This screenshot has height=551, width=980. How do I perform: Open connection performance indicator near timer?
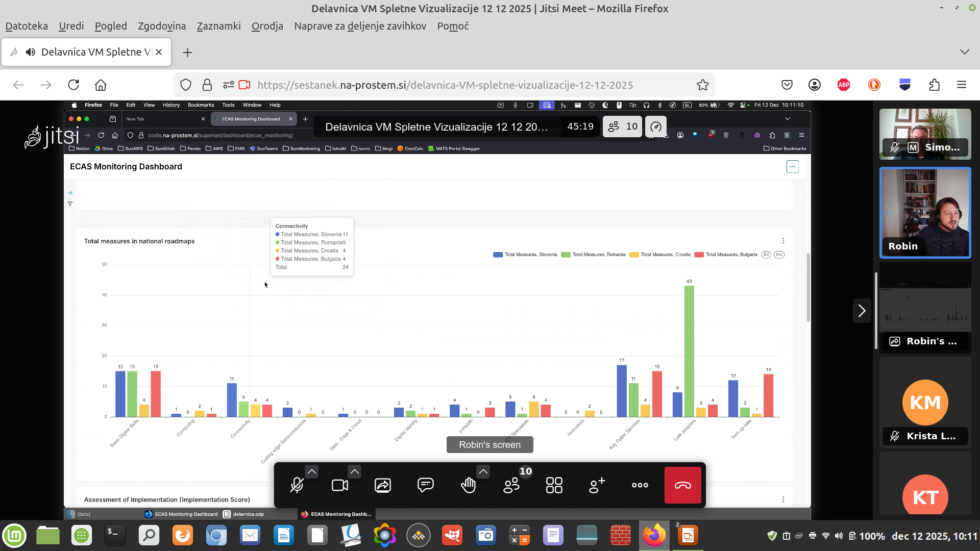click(x=656, y=127)
